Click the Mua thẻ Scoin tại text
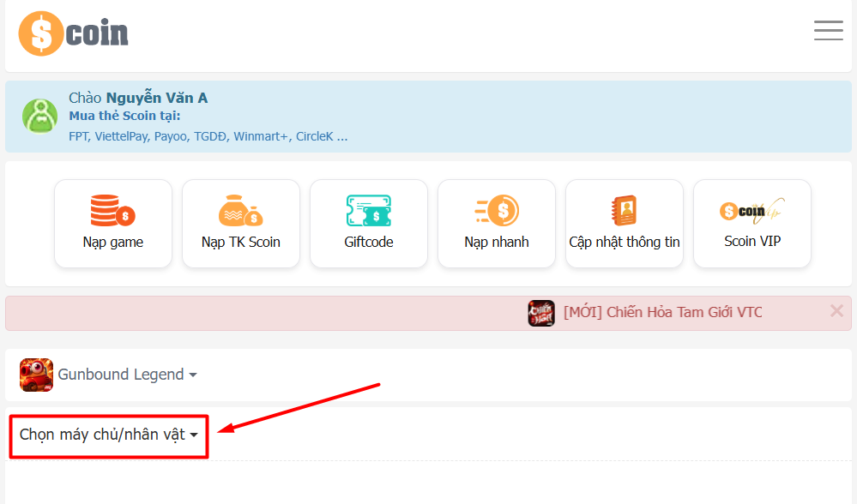 coord(124,117)
